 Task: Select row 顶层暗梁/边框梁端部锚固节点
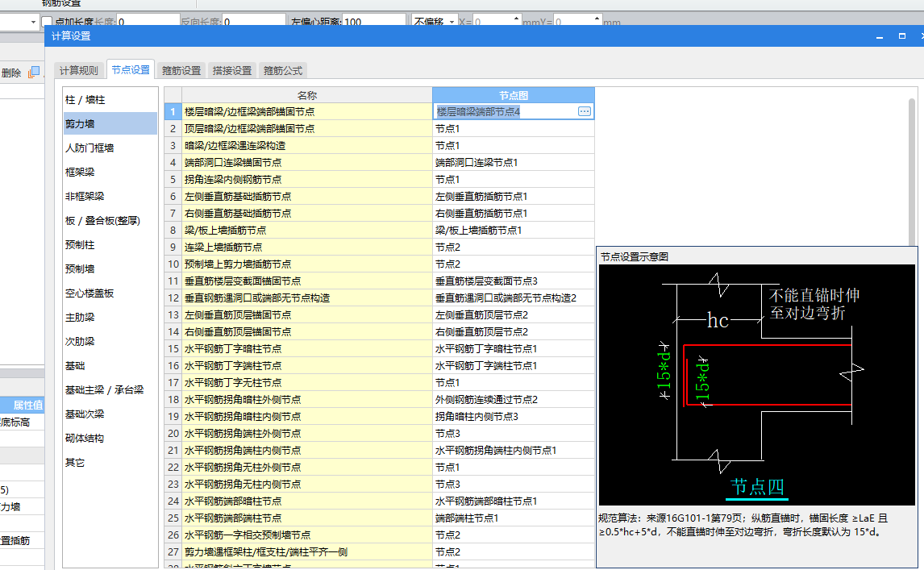click(x=307, y=128)
